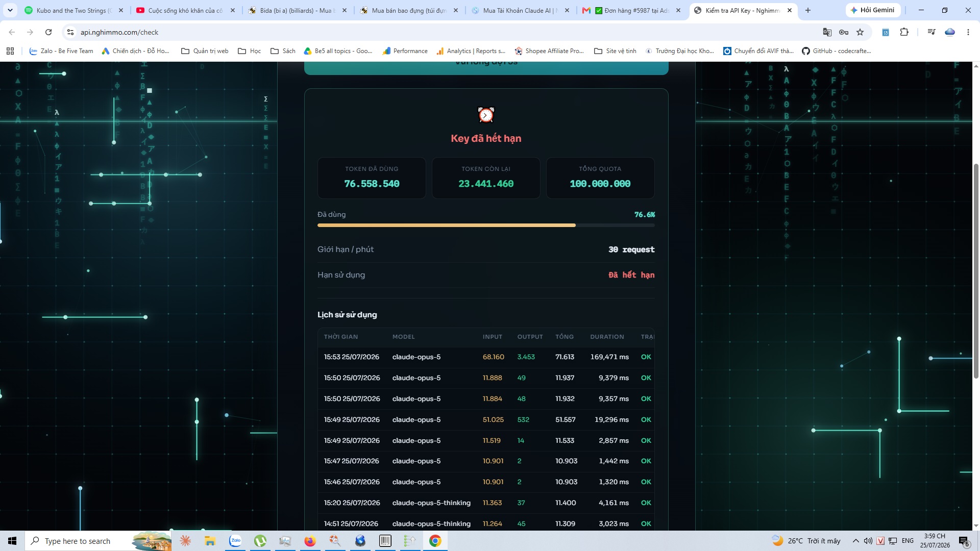The image size is (980, 551).
Task: Click the 169,471 ms duration cell
Action: (609, 357)
